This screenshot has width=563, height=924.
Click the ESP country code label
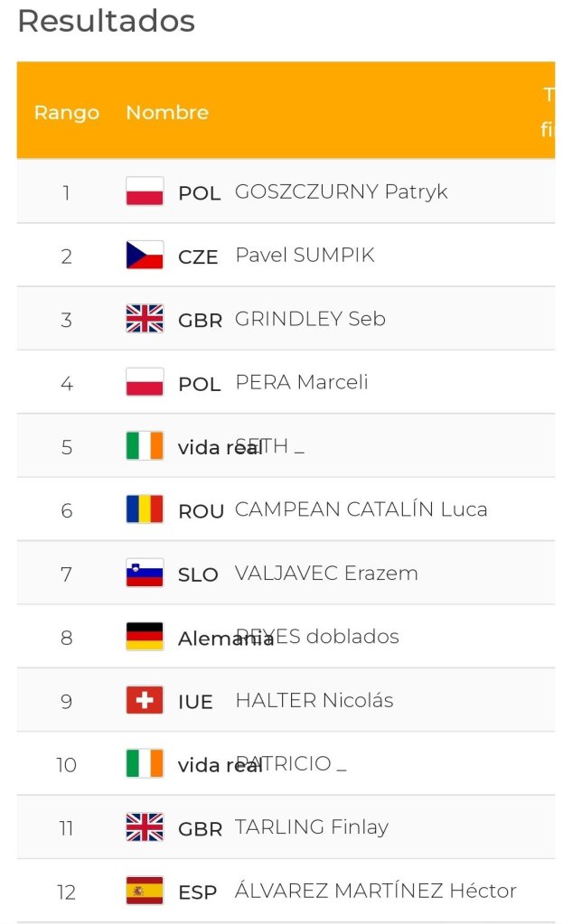(197, 892)
